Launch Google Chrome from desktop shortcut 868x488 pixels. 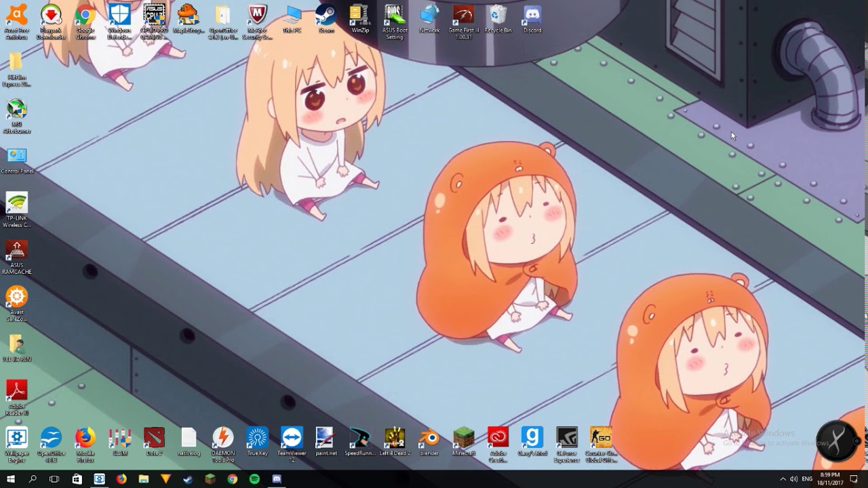point(85,21)
